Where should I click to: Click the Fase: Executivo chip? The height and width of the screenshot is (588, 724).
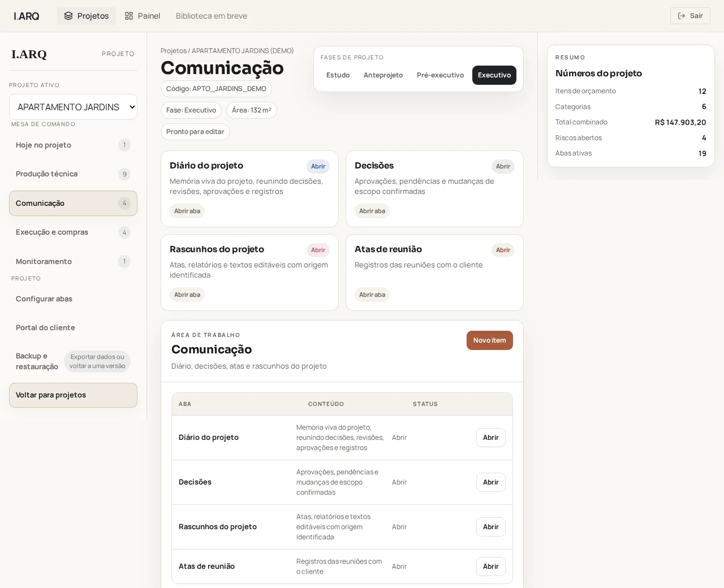tap(191, 110)
